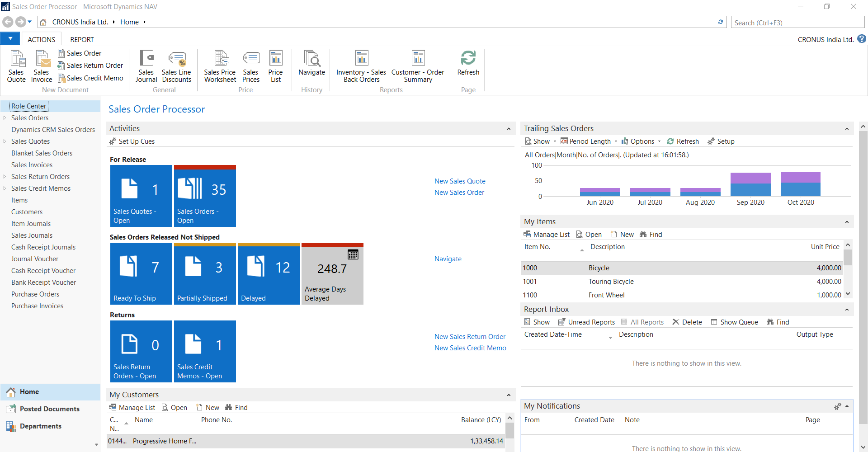Click Delete in Report Inbox
Image resolution: width=868 pixels, height=452 pixels.
pyautogui.click(x=687, y=322)
